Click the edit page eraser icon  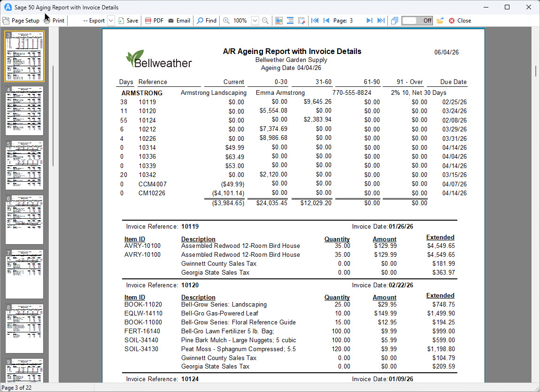(301, 21)
